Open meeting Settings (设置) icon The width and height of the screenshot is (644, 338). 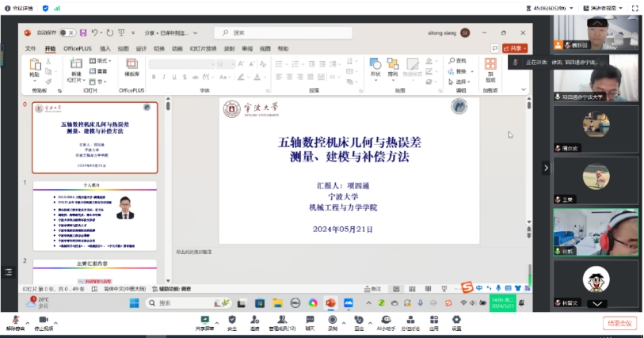[456, 321]
